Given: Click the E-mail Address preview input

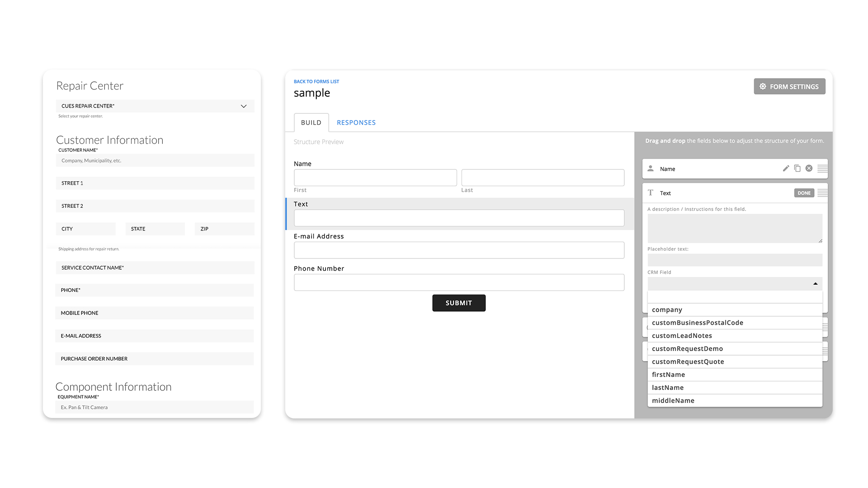Looking at the screenshot, I should pos(459,250).
